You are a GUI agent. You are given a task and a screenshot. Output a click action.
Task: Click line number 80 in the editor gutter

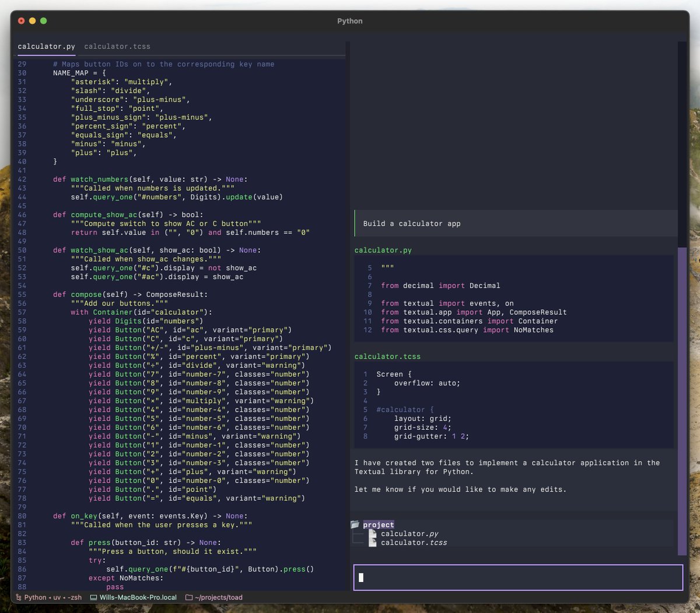tap(22, 516)
